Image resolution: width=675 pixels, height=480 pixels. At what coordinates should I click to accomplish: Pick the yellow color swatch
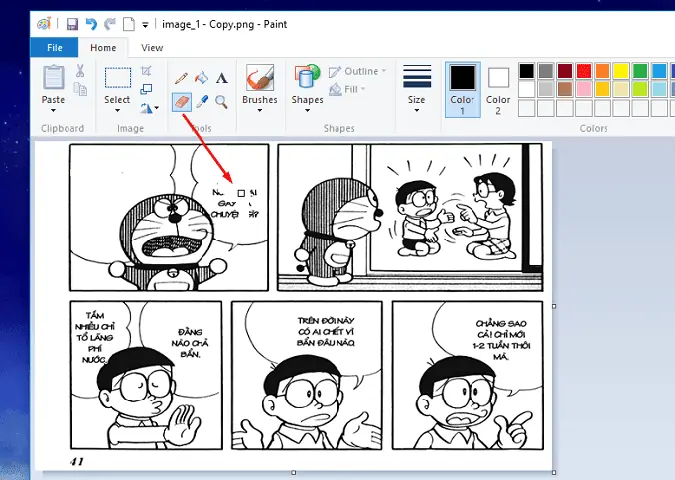(621, 71)
